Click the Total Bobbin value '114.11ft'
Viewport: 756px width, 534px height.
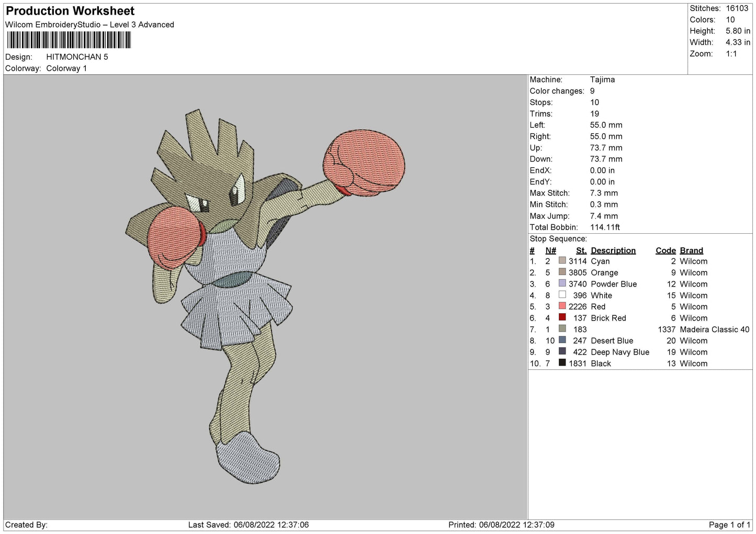pos(605,228)
